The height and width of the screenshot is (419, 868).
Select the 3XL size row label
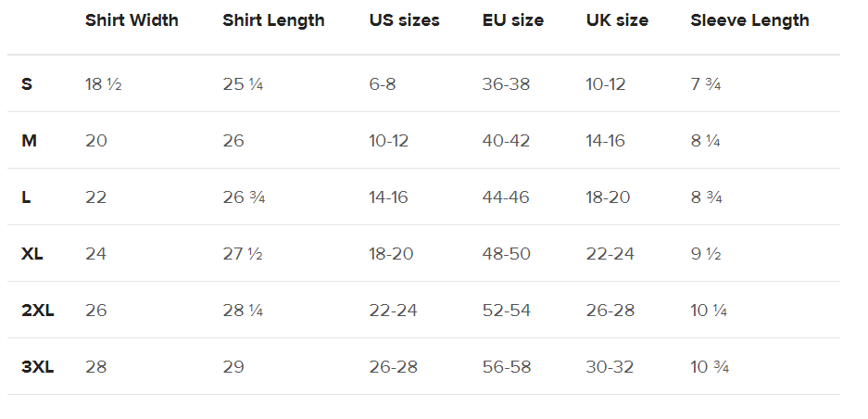point(37,367)
